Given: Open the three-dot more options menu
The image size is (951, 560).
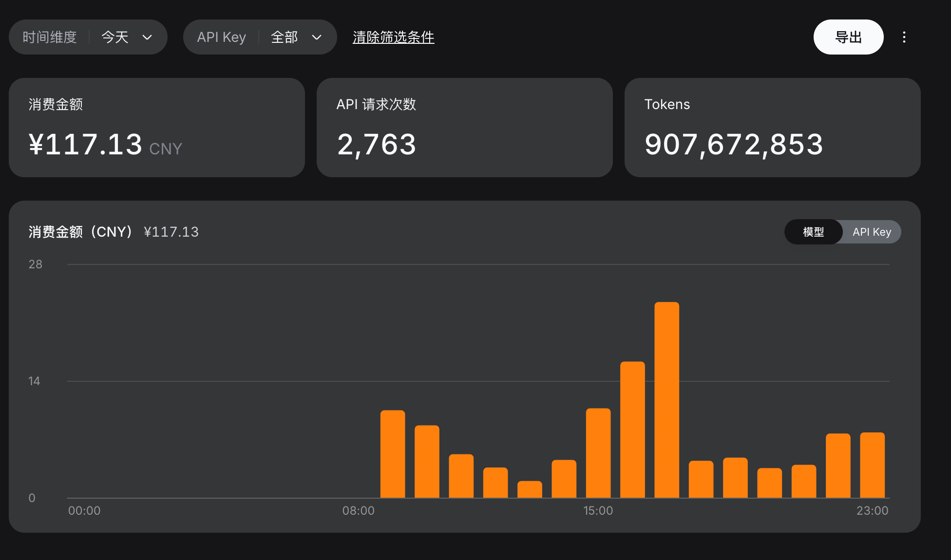Looking at the screenshot, I should 904,37.
